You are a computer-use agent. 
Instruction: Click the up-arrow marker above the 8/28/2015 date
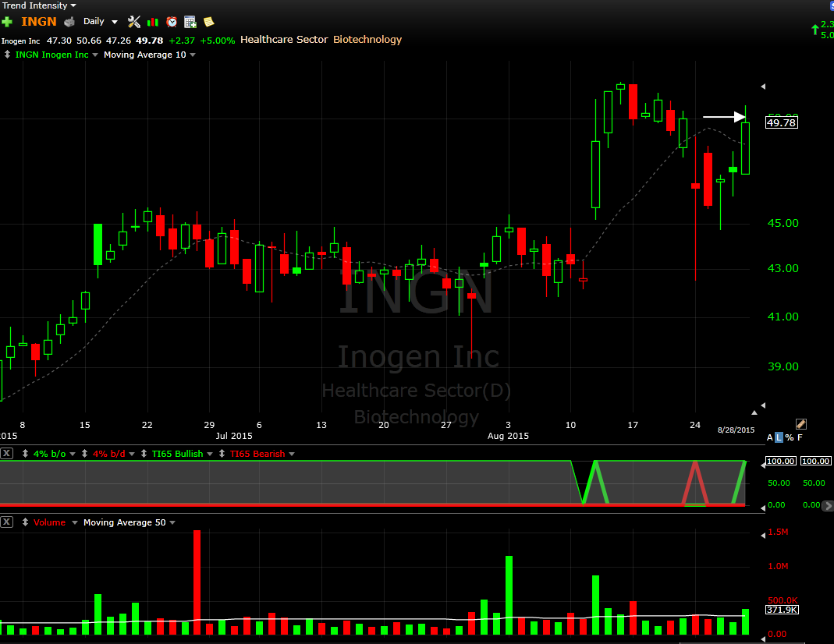pos(754,412)
